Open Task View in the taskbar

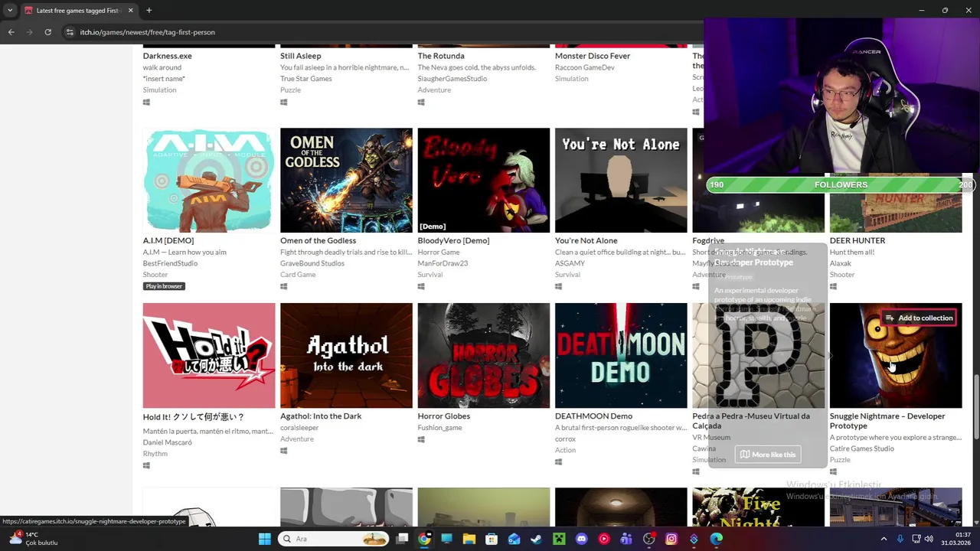[x=402, y=539]
